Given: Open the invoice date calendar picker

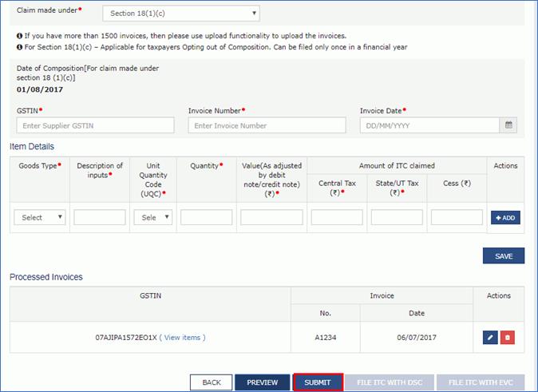Looking at the screenshot, I should click(508, 125).
